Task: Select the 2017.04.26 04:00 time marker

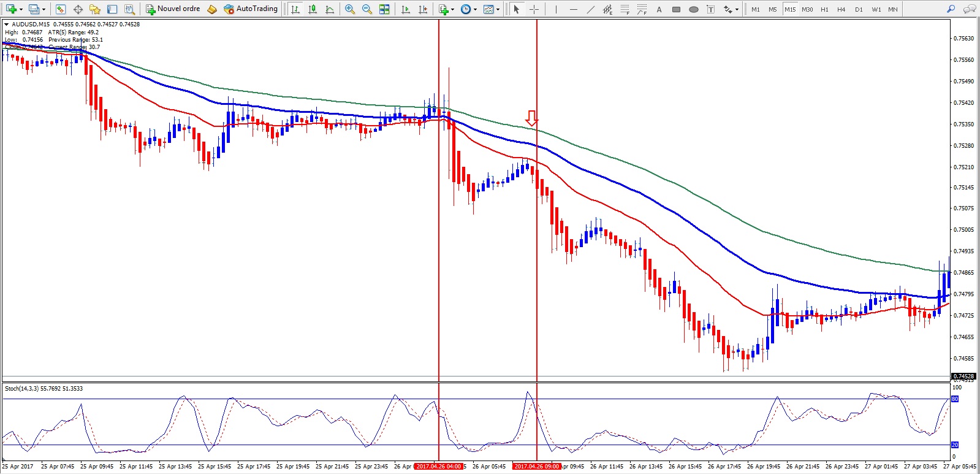Action: coord(439,467)
